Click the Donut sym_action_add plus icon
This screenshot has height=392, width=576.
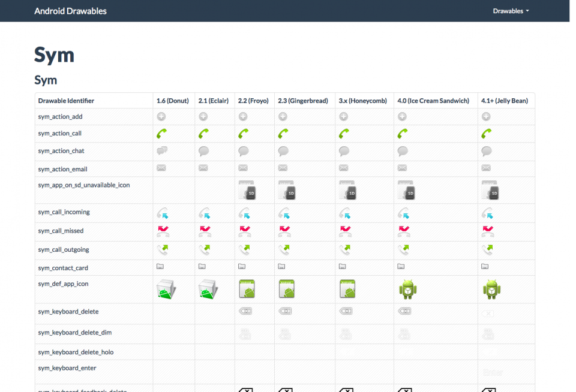click(x=161, y=117)
